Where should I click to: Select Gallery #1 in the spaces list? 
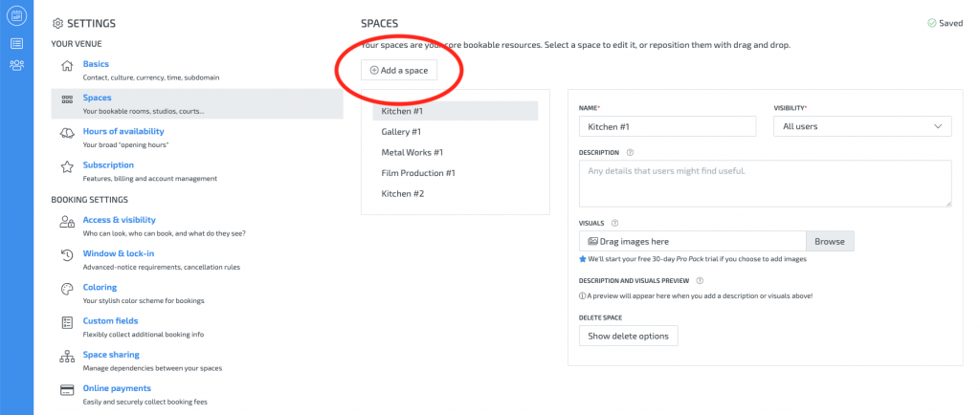pos(401,132)
